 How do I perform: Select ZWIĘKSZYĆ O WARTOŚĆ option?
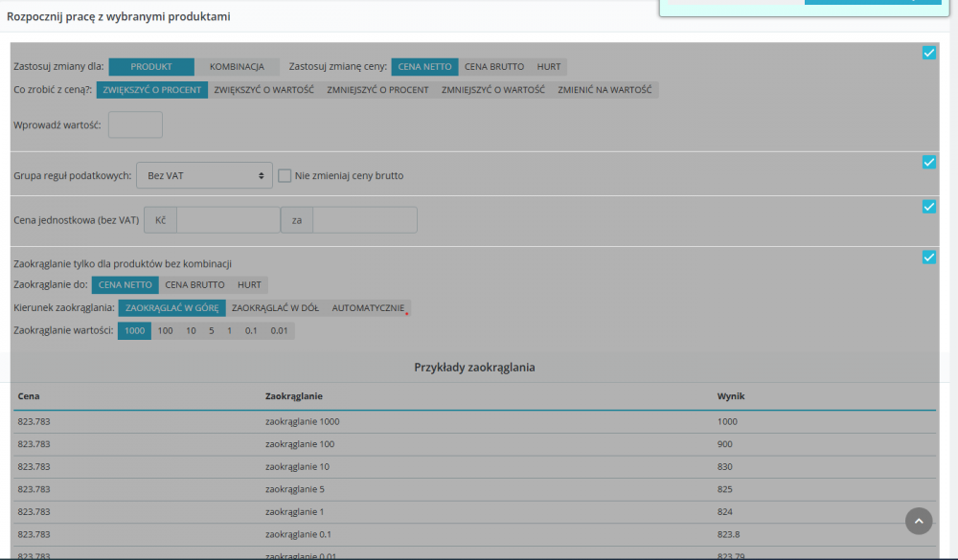pos(264,90)
